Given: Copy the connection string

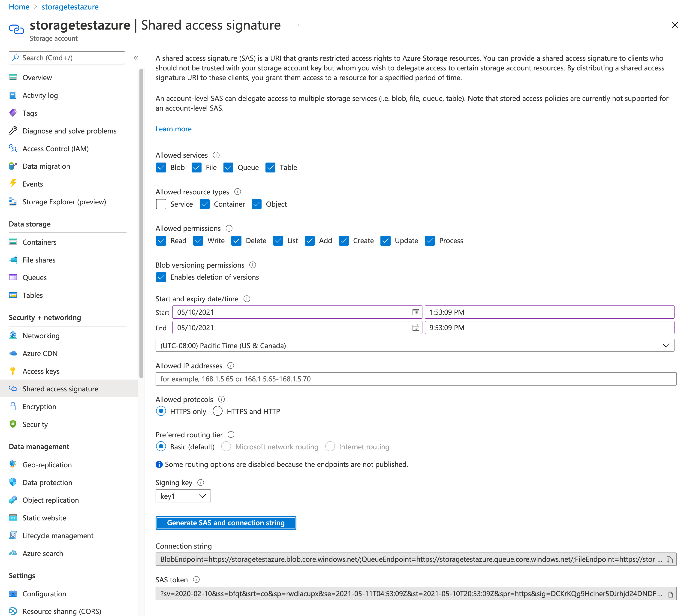Looking at the screenshot, I should (670, 559).
